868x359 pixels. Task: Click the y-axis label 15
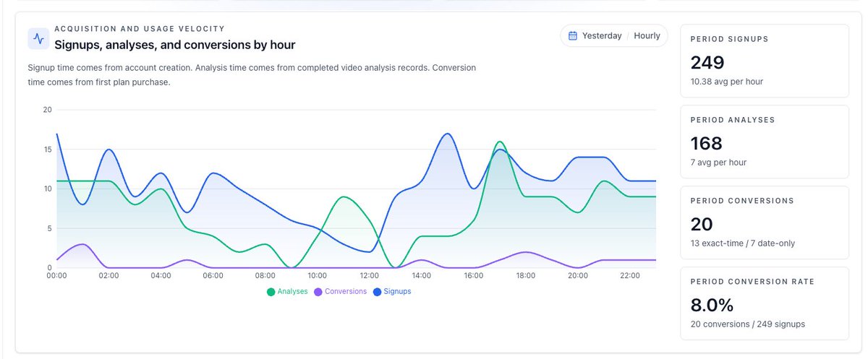[x=47, y=150]
